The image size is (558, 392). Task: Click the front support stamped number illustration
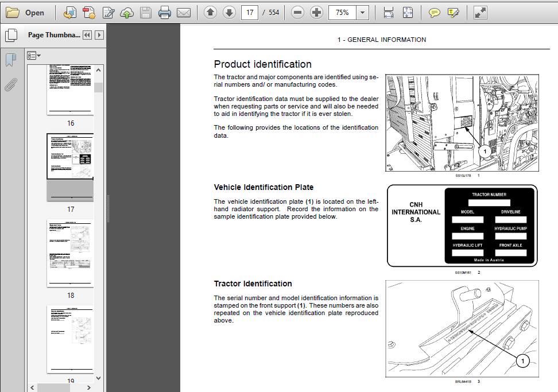click(x=462, y=329)
